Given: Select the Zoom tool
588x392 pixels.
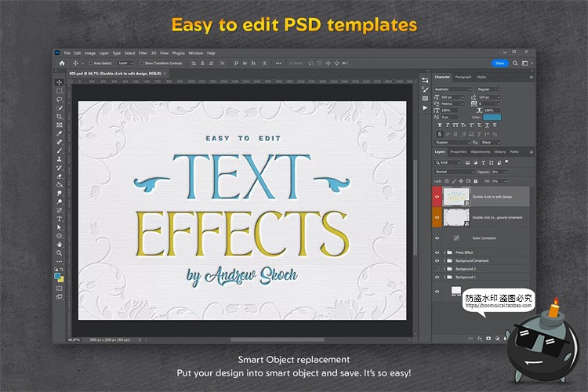Looking at the screenshot, I should (60, 252).
